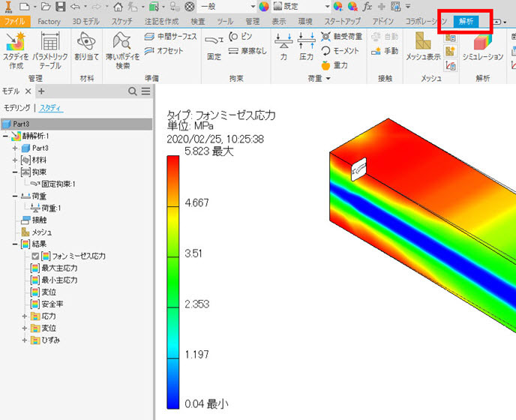Choose the オフセット tool
516x420 pixels.
coord(163,51)
